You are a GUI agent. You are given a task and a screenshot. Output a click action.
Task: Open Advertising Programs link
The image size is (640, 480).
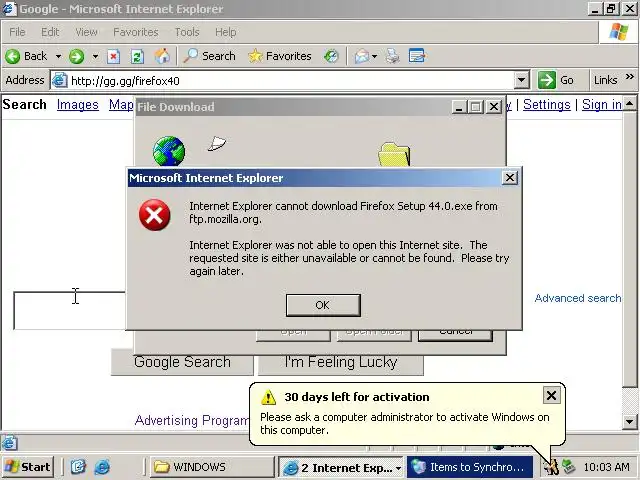click(x=192, y=420)
